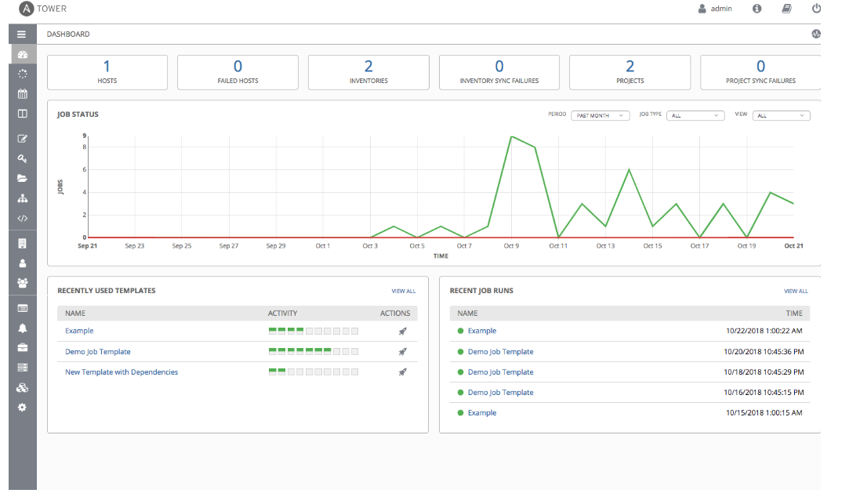Screen dimensions: 860x504
Task: Open the Hosts count card
Action: click(107, 72)
